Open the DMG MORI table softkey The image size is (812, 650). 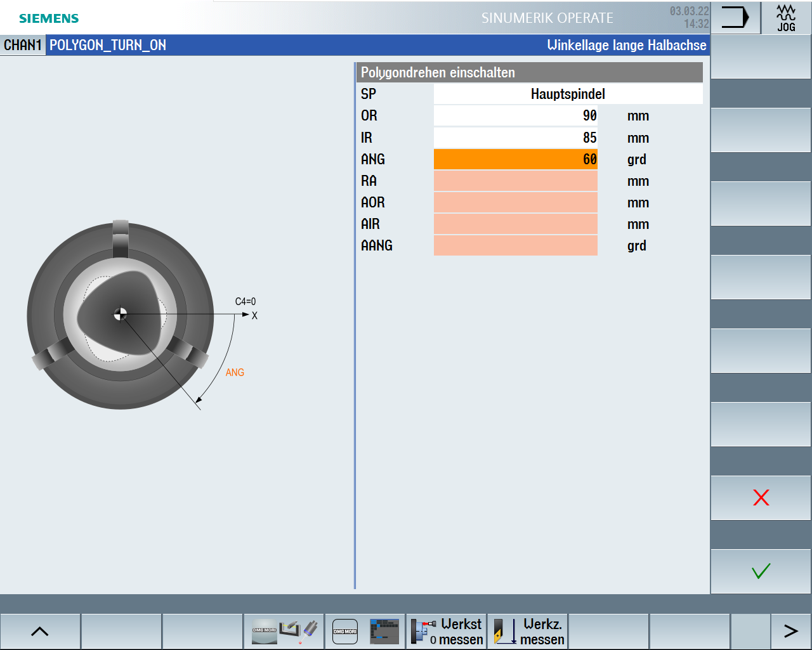coord(365,631)
